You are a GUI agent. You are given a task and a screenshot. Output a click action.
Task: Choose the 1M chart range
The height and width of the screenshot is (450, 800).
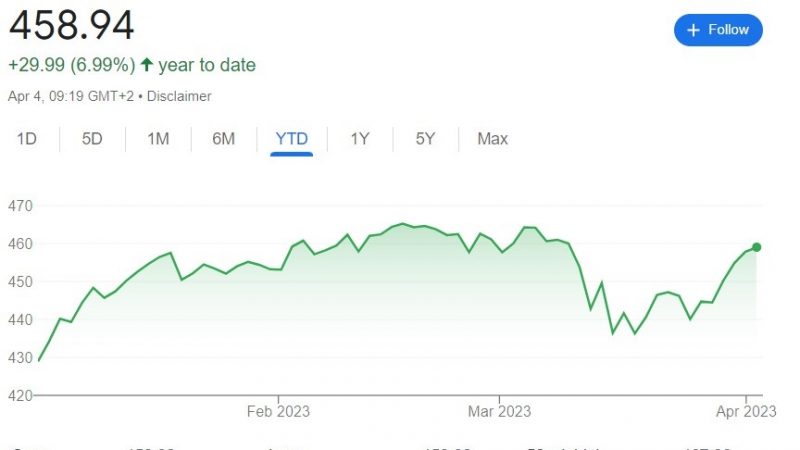coord(158,139)
